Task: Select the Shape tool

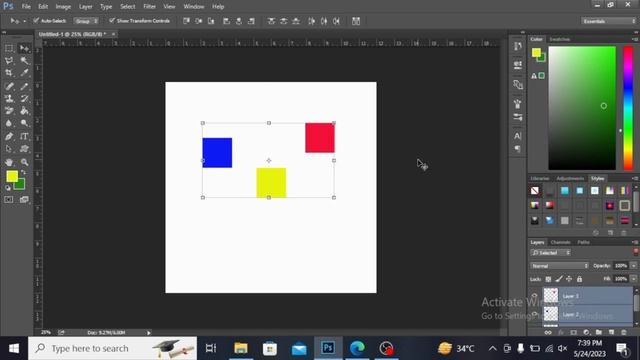Action: 24,149
